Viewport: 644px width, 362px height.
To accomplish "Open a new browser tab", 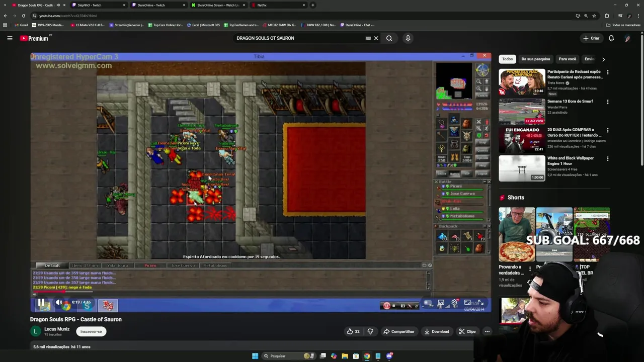I will click(313, 5).
